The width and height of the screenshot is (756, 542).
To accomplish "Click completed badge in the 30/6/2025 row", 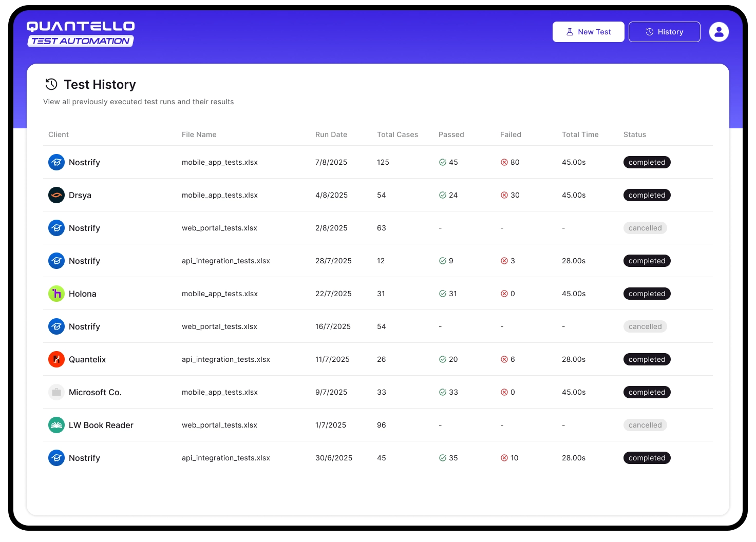I will click(647, 458).
